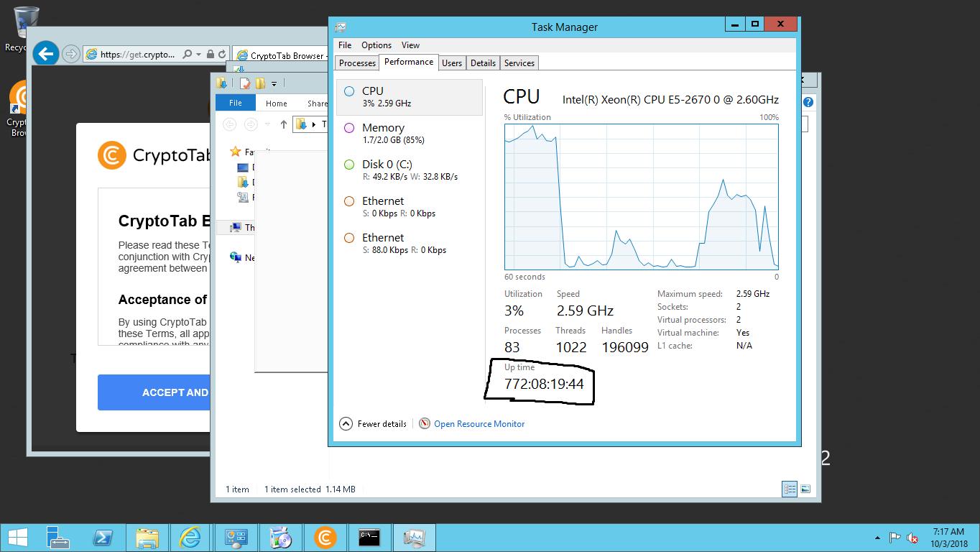Select the Ethernet entry showing 0 Kbps sent

pyautogui.click(x=410, y=207)
